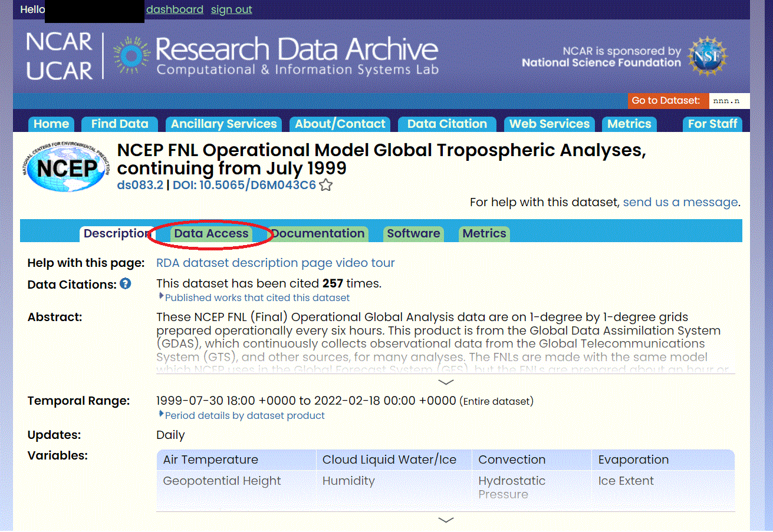Click the NCEP globe logo
Image resolution: width=773 pixels, height=532 pixels.
click(x=65, y=167)
